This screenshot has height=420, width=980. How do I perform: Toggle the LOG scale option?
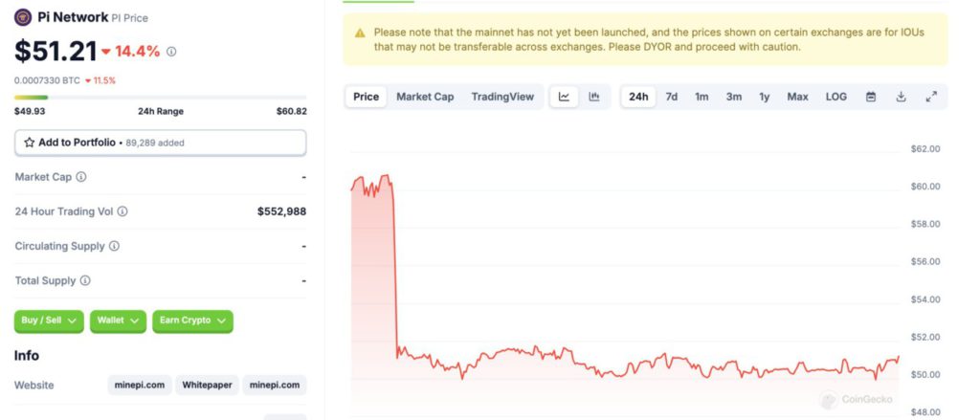(x=836, y=97)
